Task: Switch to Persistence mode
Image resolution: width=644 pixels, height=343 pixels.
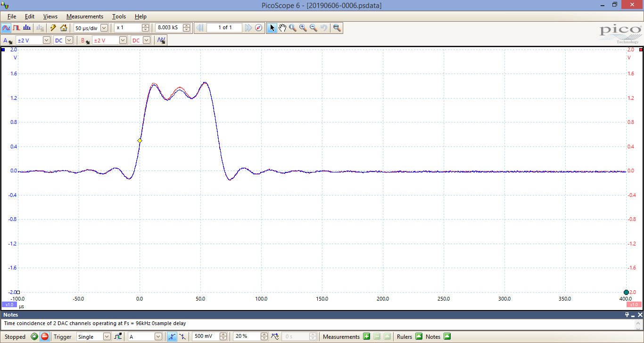Action: (x=17, y=28)
